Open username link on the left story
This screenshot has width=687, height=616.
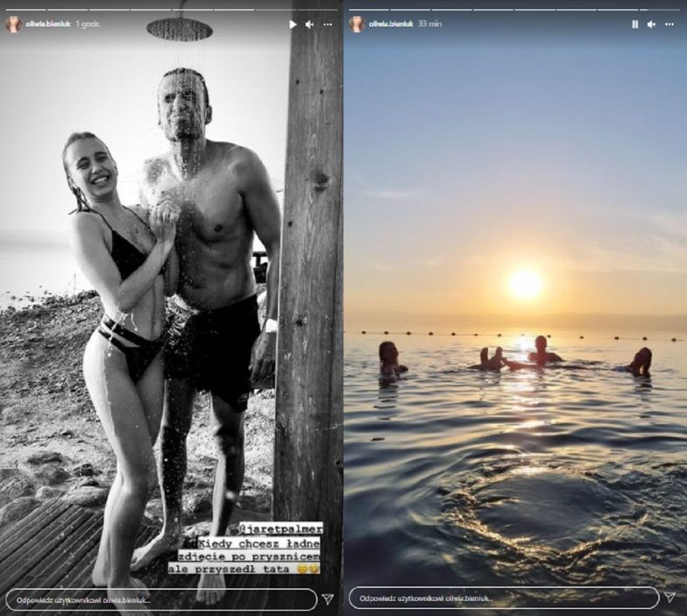47,25
